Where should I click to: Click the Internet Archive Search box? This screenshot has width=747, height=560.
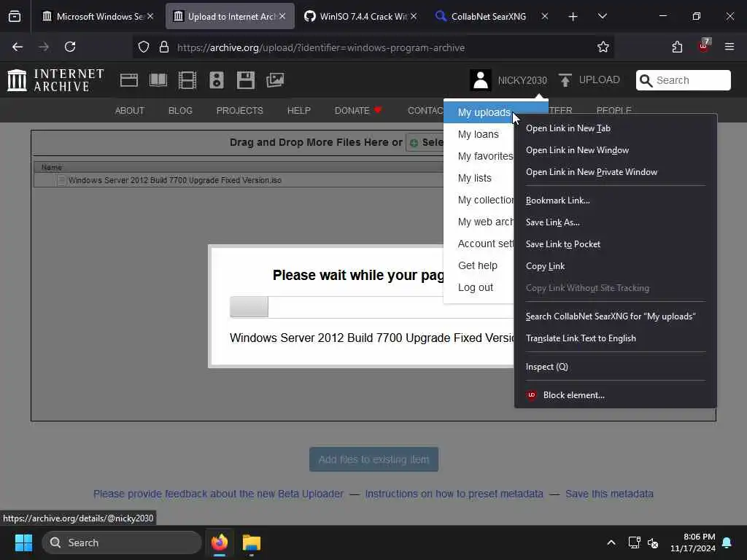click(x=683, y=80)
